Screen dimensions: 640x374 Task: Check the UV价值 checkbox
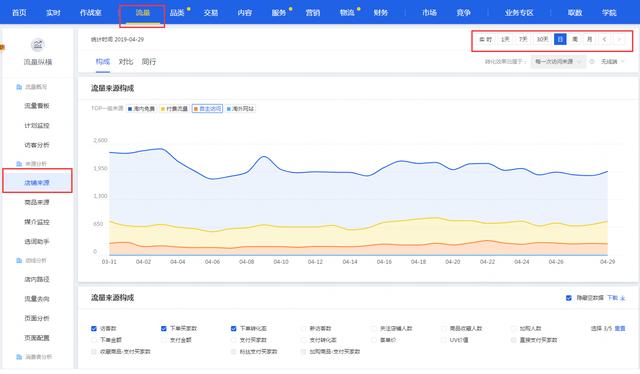click(443, 340)
